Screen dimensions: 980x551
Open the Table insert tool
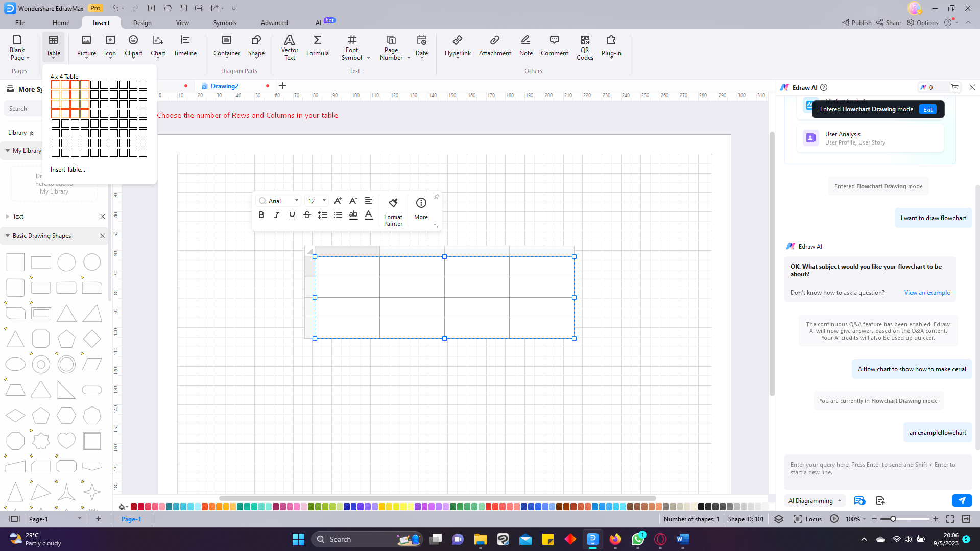[53, 46]
